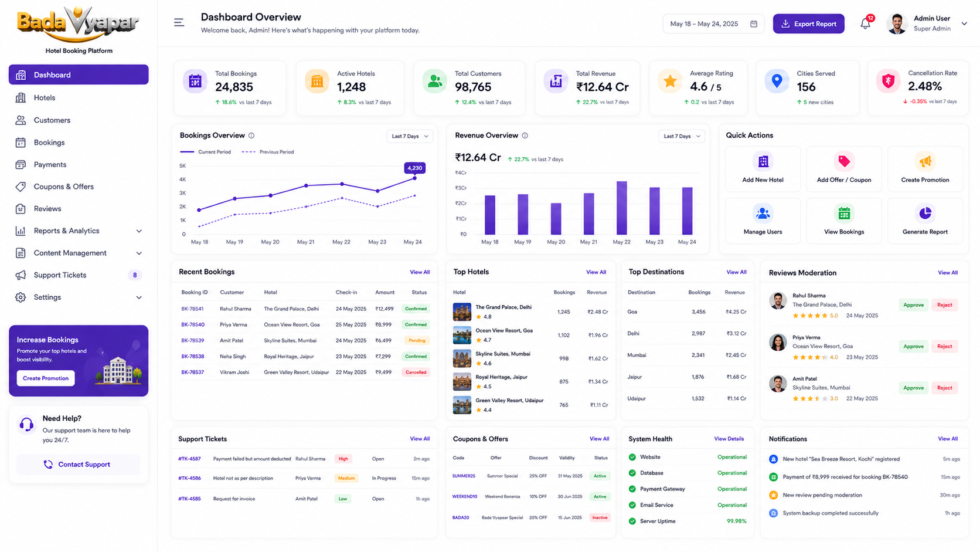The image size is (980, 552).
Task: Open Reviews in the sidebar
Action: (x=79, y=209)
